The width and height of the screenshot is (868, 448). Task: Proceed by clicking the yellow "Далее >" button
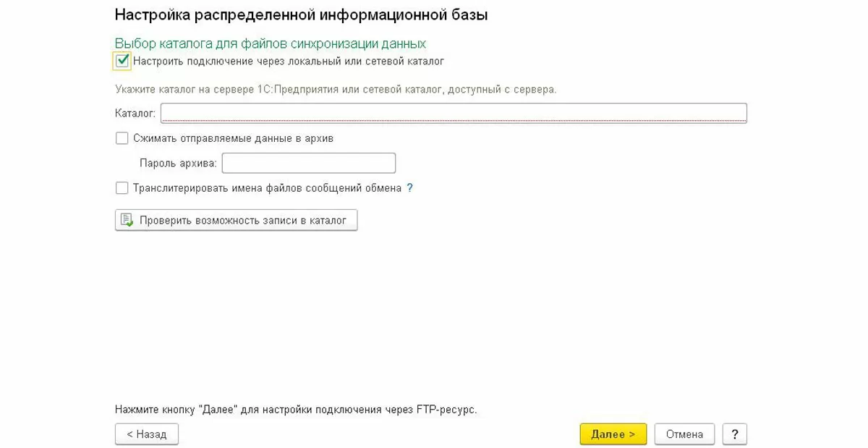613,434
